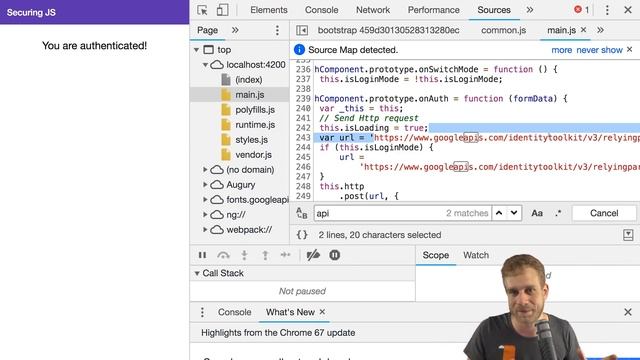Toggle regular expression search option

(558, 213)
